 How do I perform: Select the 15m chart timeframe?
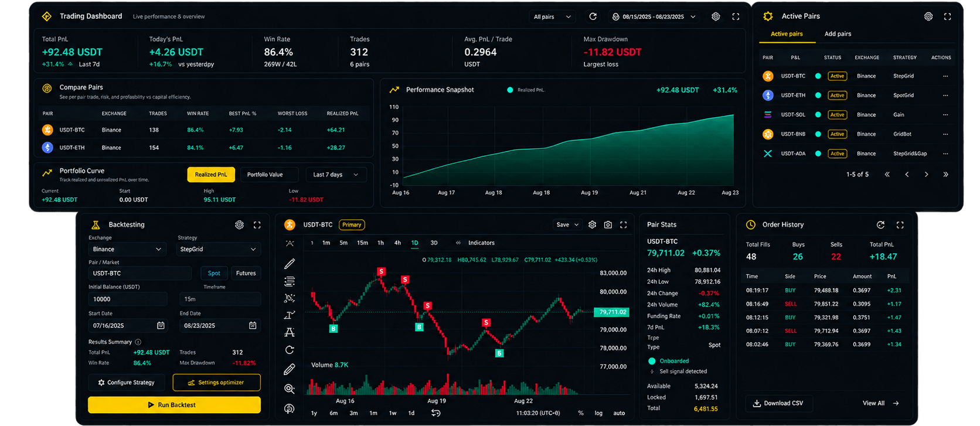pyautogui.click(x=362, y=243)
